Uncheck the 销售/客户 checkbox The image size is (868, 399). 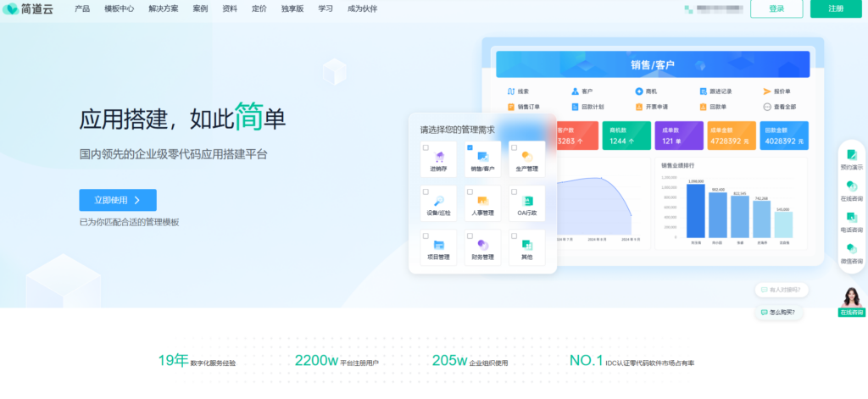[469, 147]
